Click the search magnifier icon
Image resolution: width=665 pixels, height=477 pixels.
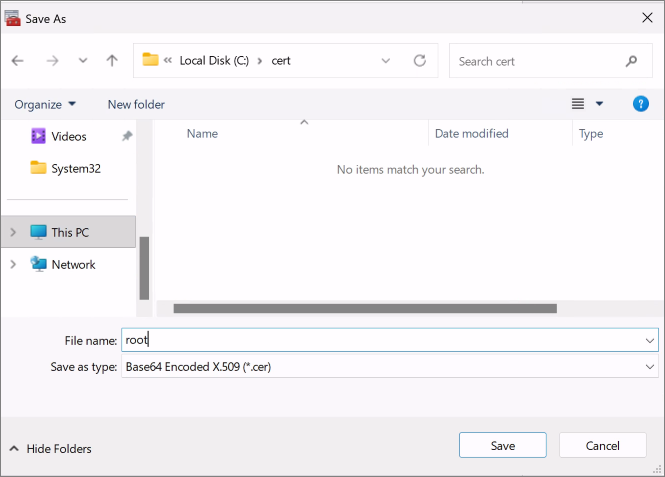point(631,61)
